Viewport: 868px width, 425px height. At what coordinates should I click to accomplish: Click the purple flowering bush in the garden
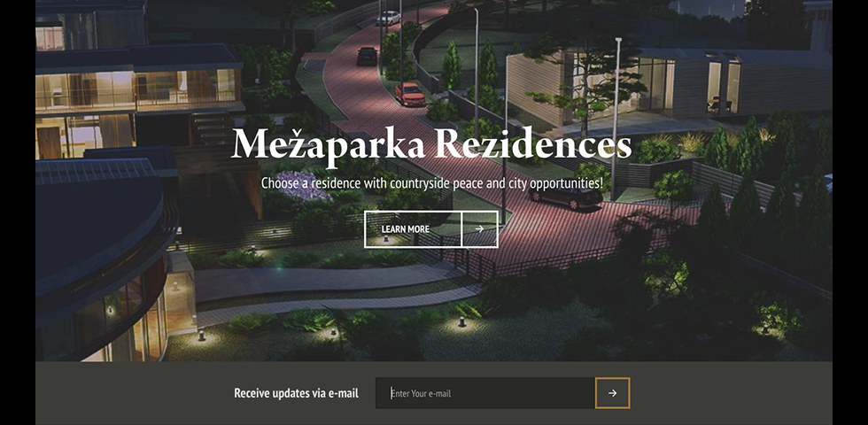click(x=302, y=188)
